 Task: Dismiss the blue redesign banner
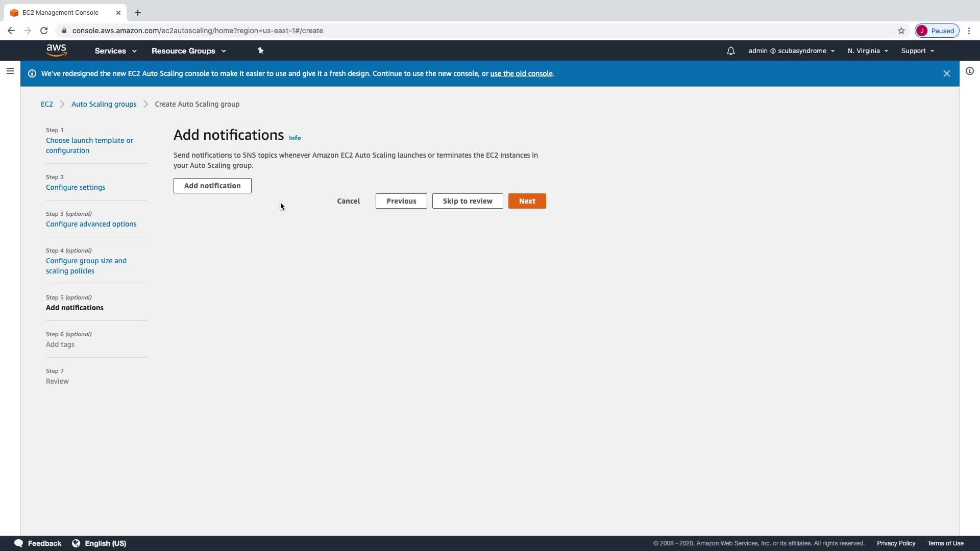point(946,73)
